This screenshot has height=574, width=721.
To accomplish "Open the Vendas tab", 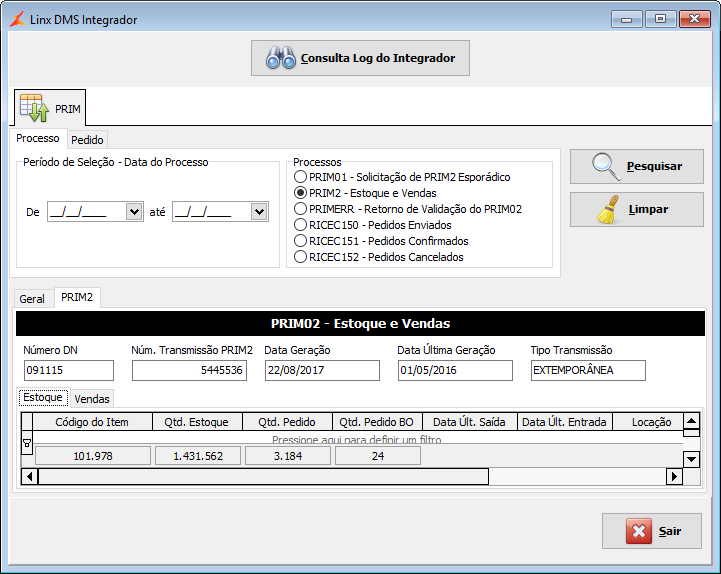I will pyautogui.click(x=92, y=399).
